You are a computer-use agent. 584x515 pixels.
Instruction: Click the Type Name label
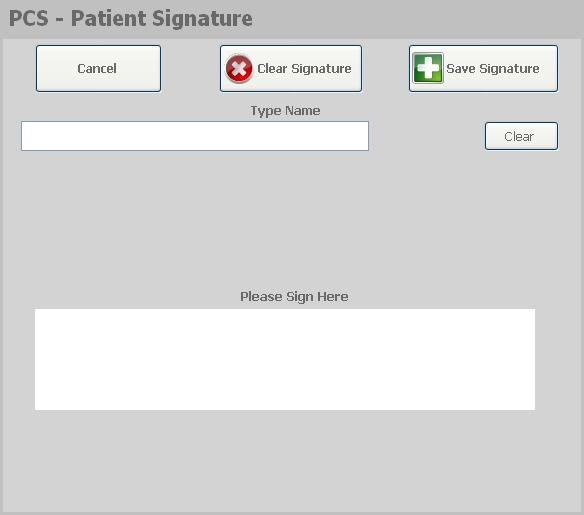(285, 111)
